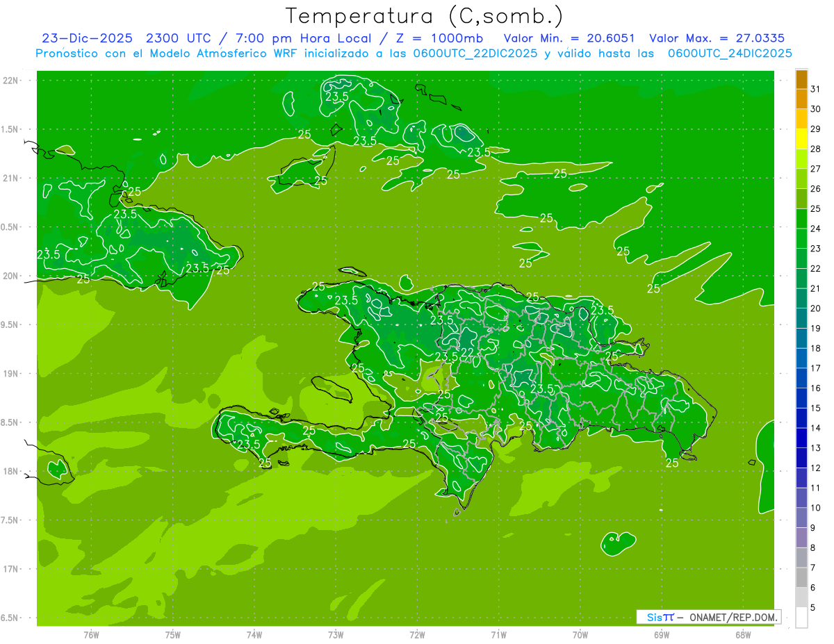This screenshot has height=644, width=834.
Task: Click the 74W longitude axis label
Action: pos(254,635)
